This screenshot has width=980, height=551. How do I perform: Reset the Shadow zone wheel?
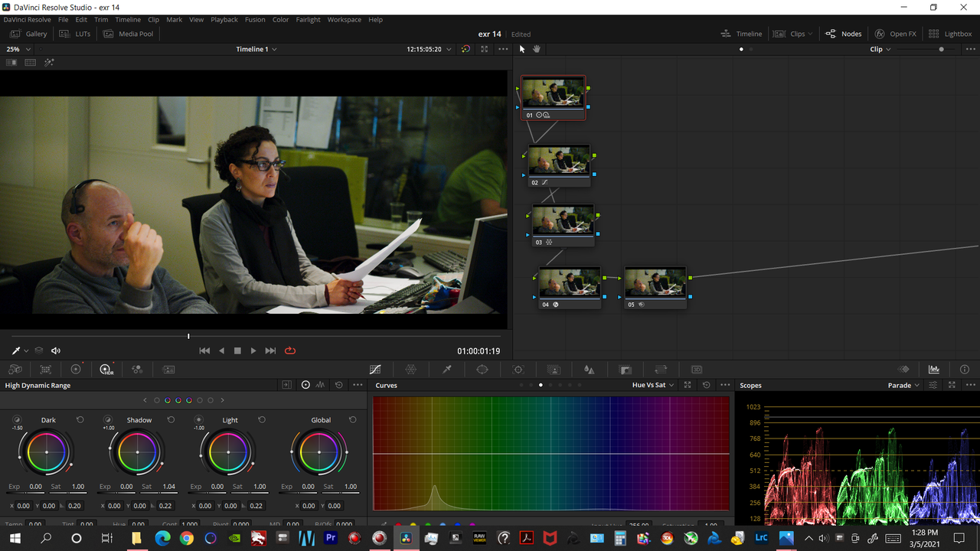[x=171, y=419]
